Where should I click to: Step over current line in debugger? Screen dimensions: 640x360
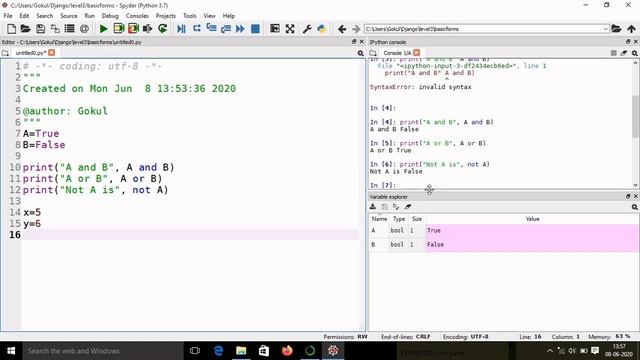pos(197,29)
